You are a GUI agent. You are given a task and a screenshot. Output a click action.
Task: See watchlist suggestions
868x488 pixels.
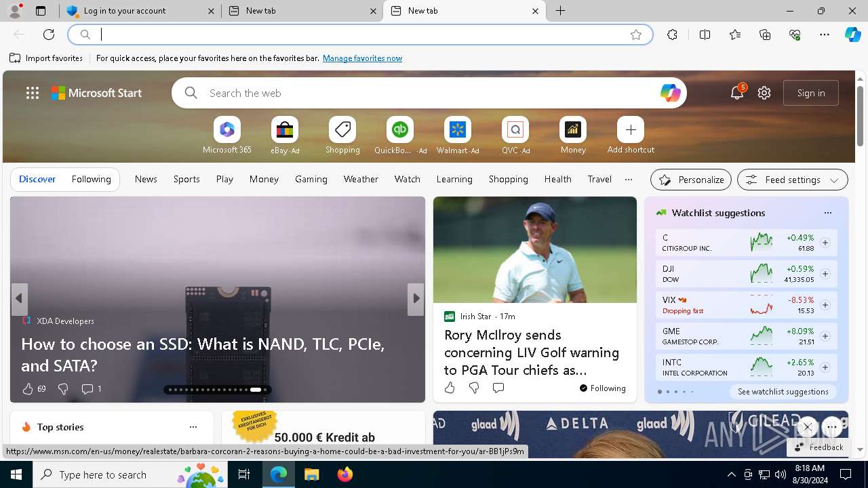click(x=783, y=392)
